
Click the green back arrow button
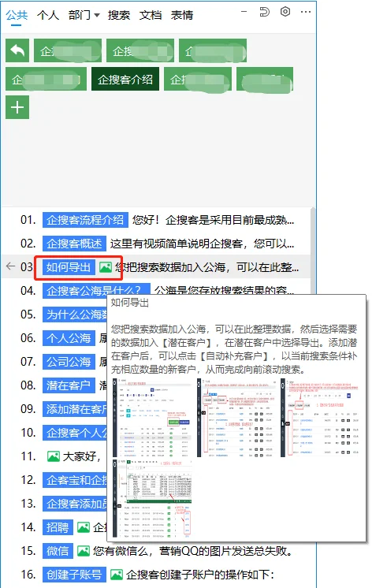17,50
